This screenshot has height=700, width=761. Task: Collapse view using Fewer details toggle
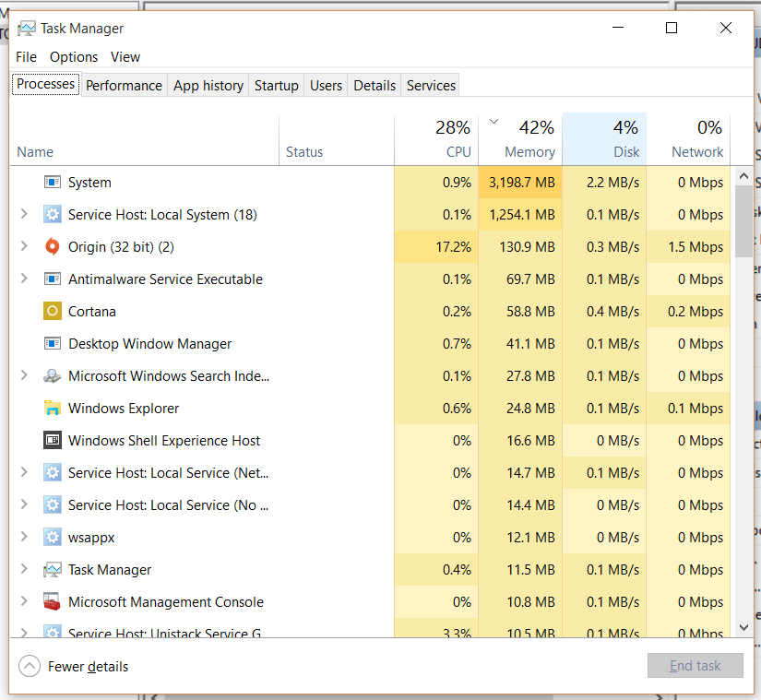30,666
